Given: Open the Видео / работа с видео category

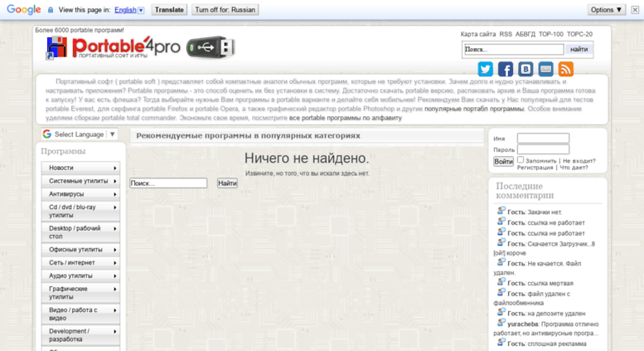Looking at the screenshot, I should 80,314.
